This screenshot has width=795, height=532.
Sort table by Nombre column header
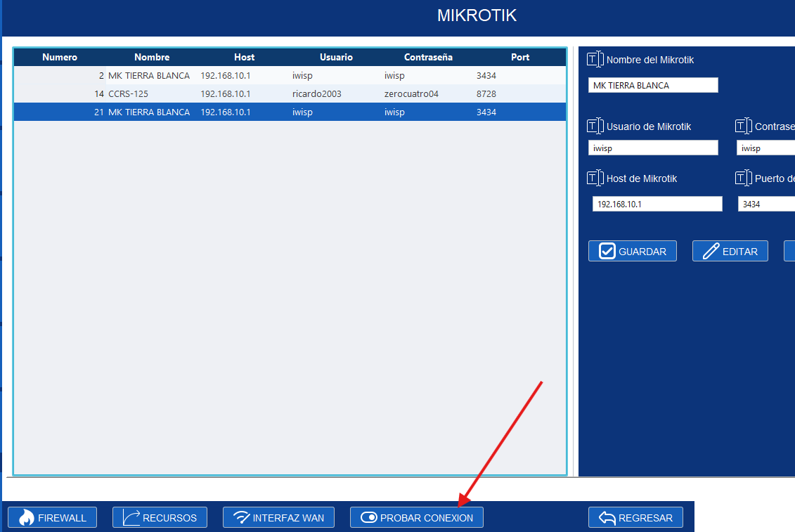tap(152, 58)
